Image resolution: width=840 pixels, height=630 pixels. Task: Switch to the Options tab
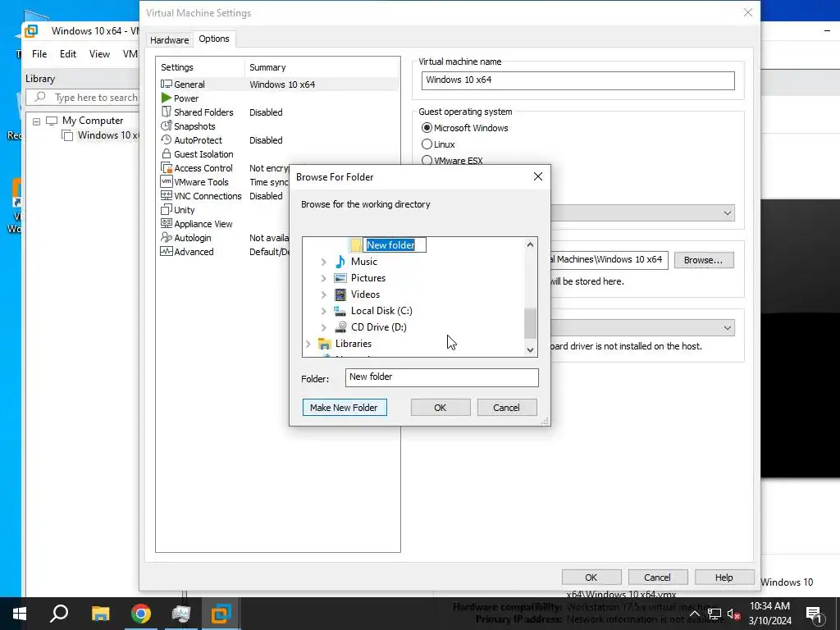click(214, 39)
